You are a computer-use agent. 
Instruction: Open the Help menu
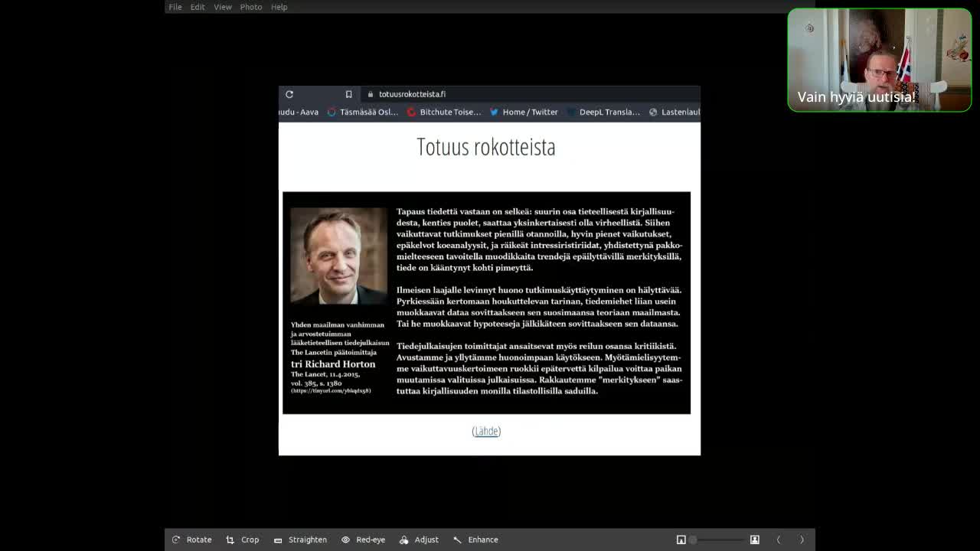pos(279,7)
